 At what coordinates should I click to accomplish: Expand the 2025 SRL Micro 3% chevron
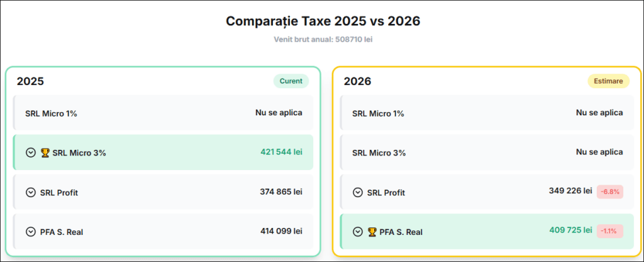31,152
